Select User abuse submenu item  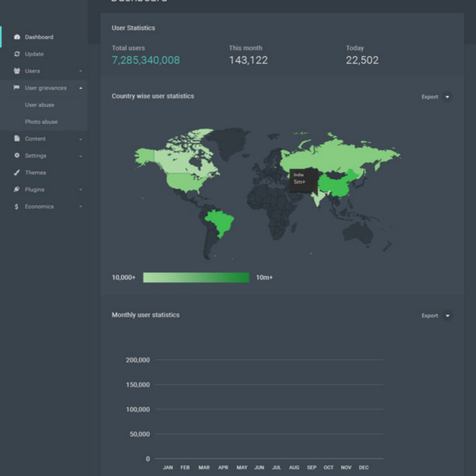point(40,105)
